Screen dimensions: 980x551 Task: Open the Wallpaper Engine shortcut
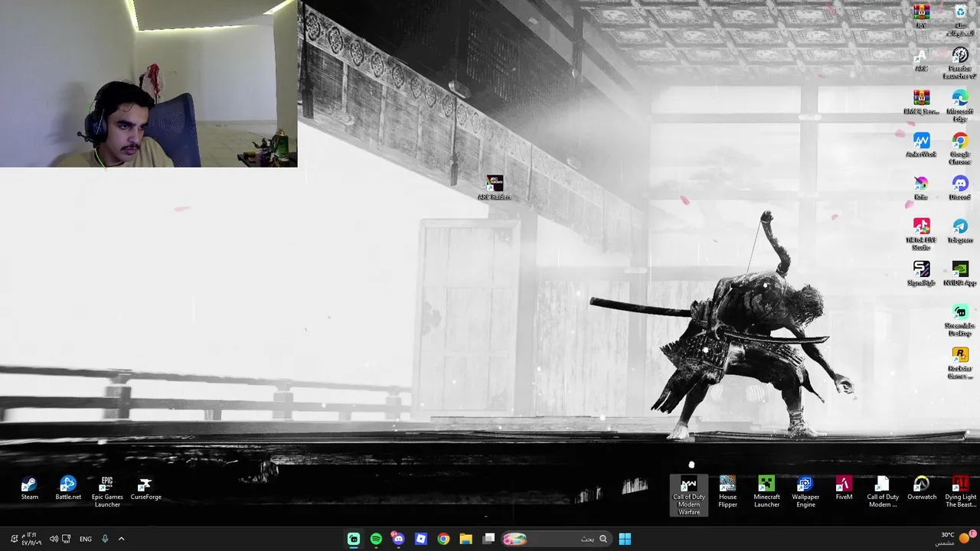tap(805, 492)
